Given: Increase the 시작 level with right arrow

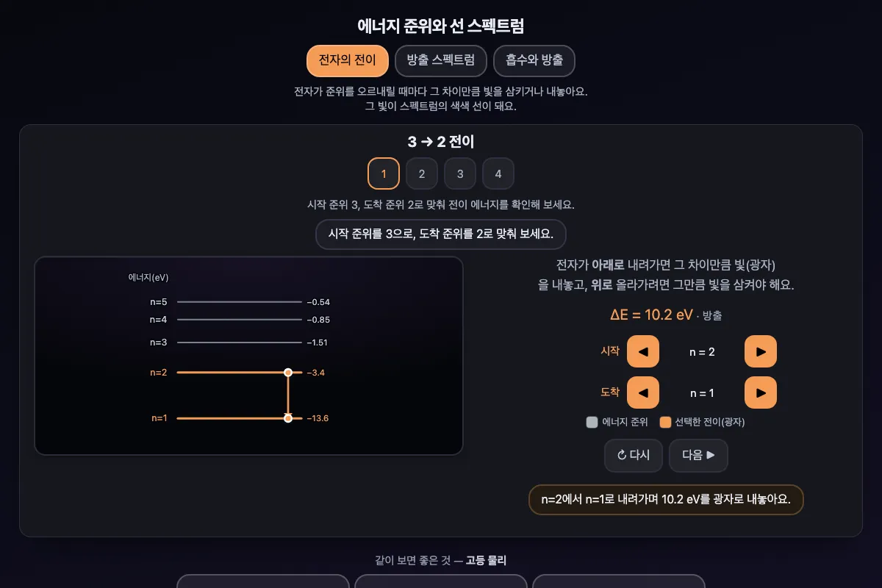Looking at the screenshot, I should (761, 351).
